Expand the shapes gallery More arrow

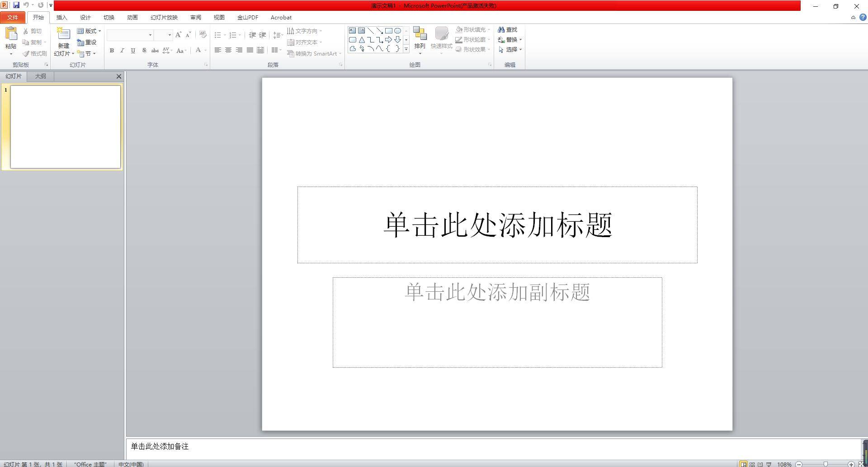tap(406, 49)
